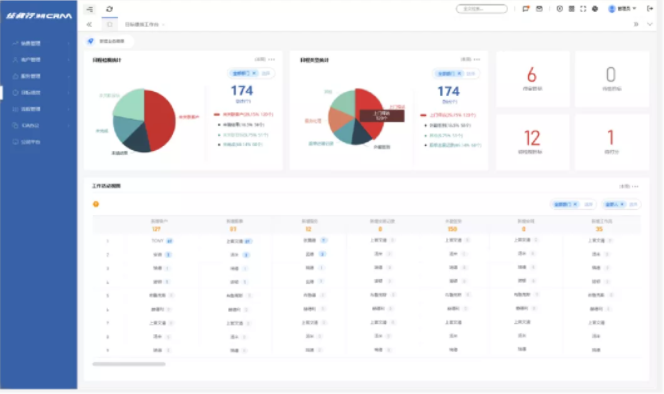Click the double-left arrow to move tabs back
The width and height of the screenshot is (664, 394).
89,25
